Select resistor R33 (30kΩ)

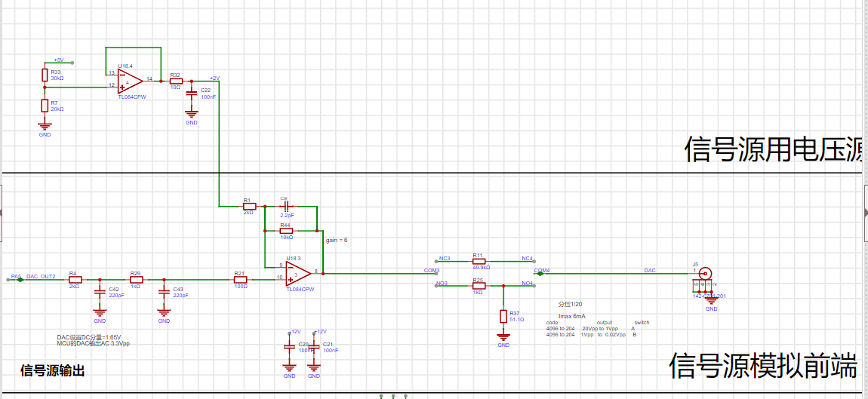pos(45,75)
